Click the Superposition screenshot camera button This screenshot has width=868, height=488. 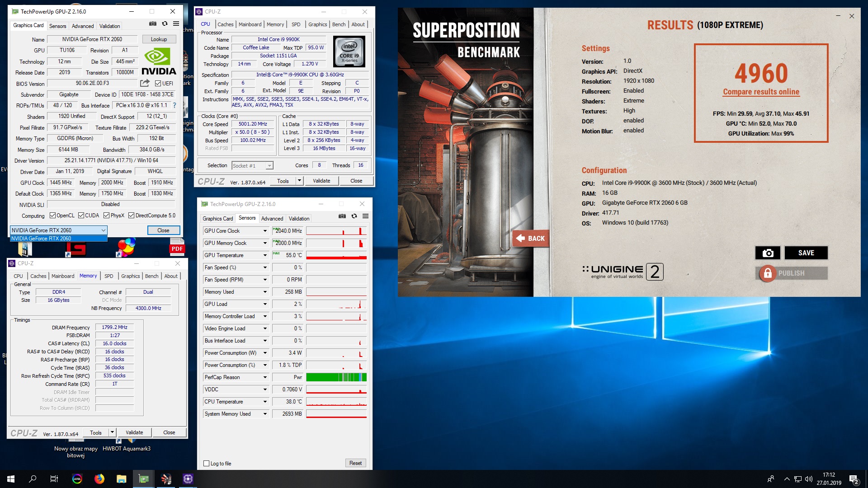point(768,253)
